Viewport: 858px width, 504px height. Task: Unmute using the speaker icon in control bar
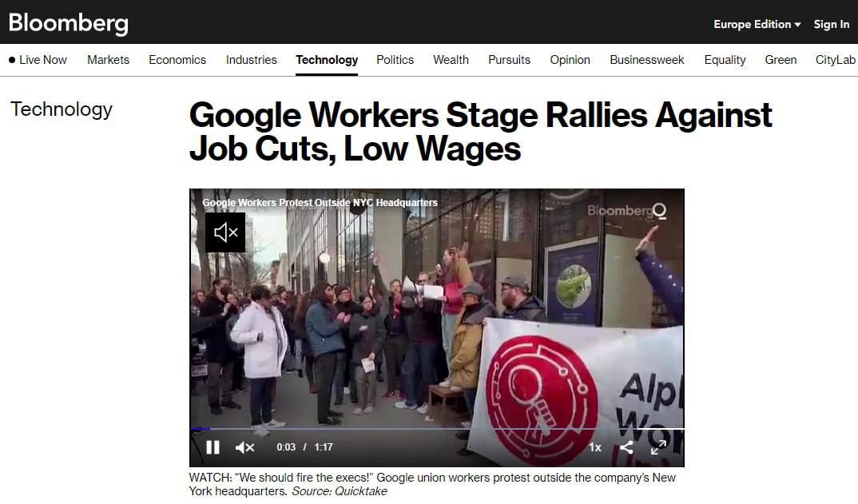click(244, 447)
